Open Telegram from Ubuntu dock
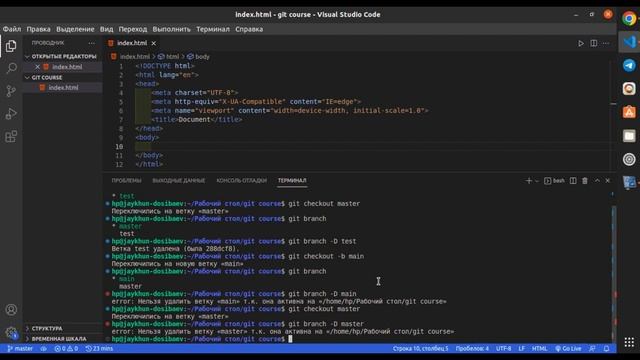This screenshot has width=640, height=360. (629, 65)
